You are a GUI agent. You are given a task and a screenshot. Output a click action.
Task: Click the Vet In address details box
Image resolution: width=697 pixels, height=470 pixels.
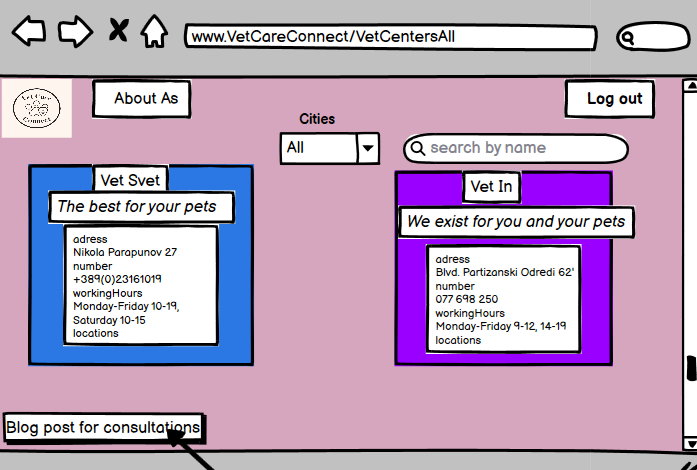pos(503,299)
